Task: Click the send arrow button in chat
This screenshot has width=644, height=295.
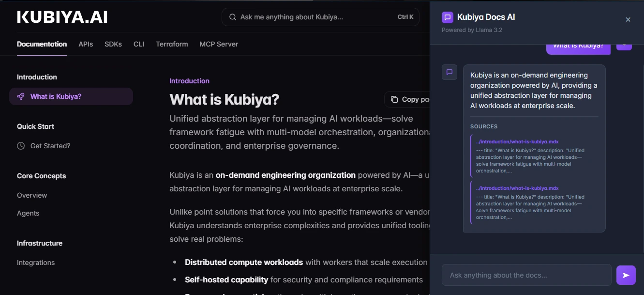Action: click(x=626, y=275)
